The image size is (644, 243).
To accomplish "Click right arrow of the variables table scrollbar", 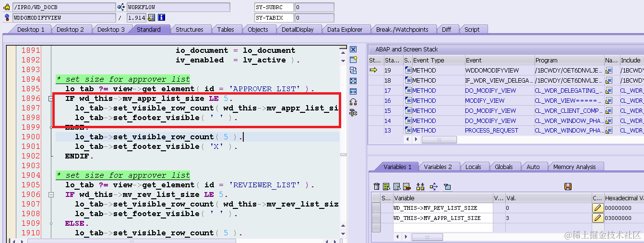I will pyautogui.click(x=406, y=237).
